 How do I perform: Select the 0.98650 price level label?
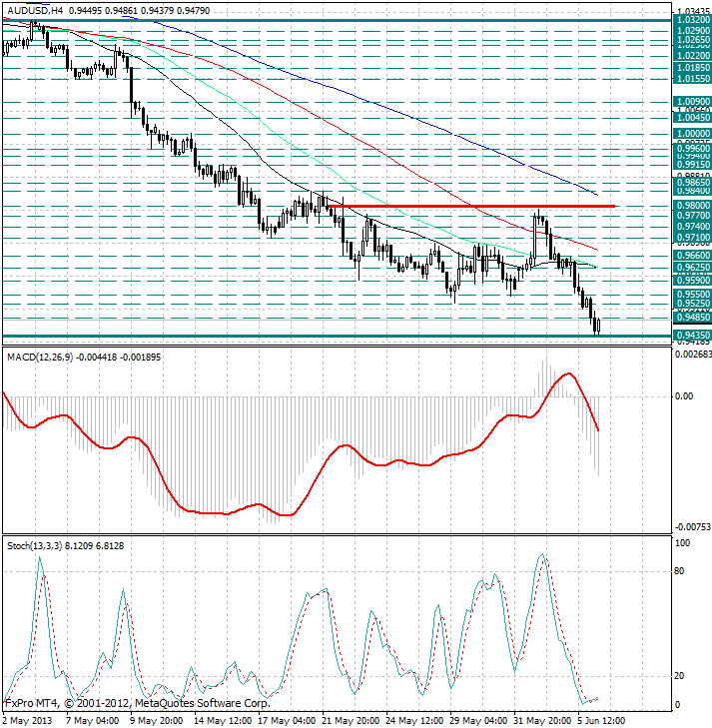point(692,183)
